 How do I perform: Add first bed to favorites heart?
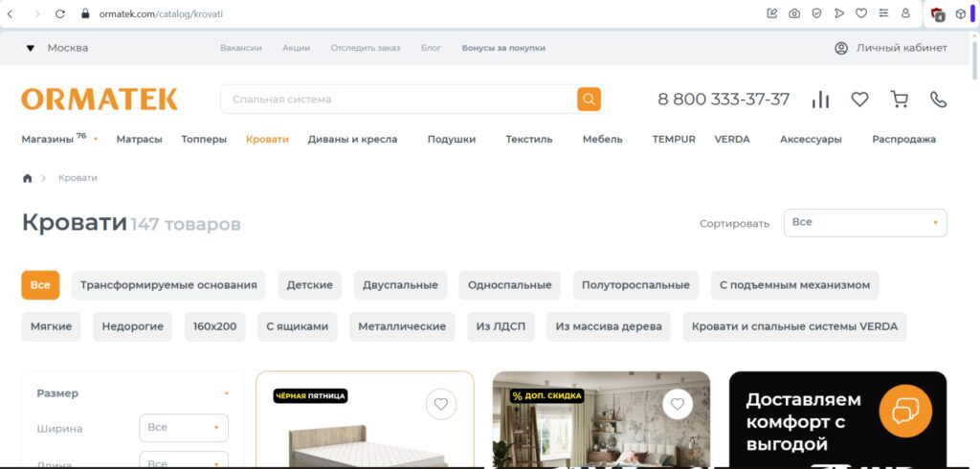click(x=441, y=404)
